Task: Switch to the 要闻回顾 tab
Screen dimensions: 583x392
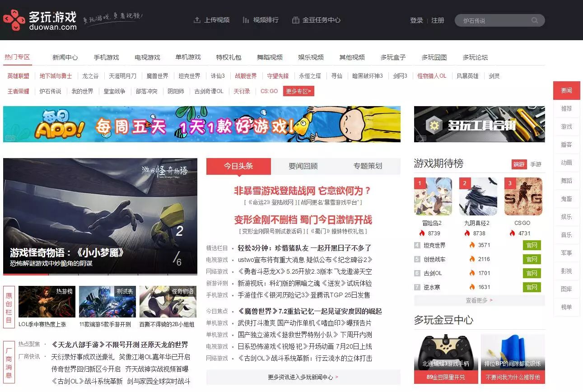Action: pyautogui.click(x=303, y=166)
